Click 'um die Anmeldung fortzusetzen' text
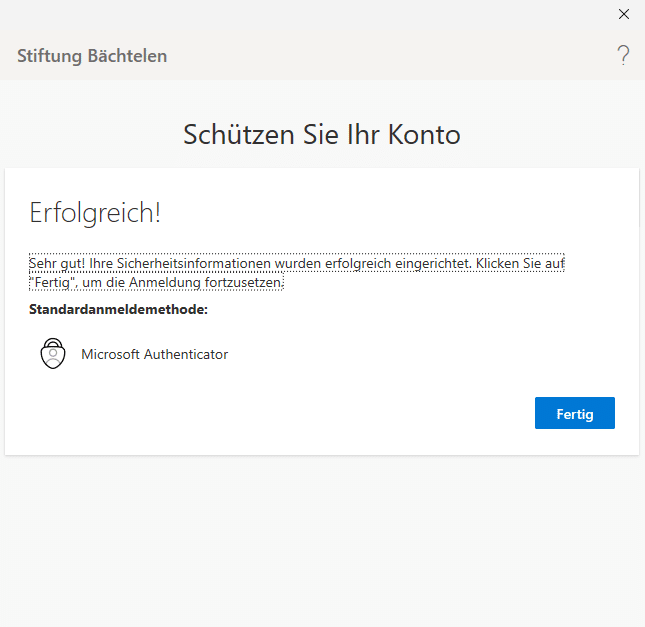 (x=184, y=283)
